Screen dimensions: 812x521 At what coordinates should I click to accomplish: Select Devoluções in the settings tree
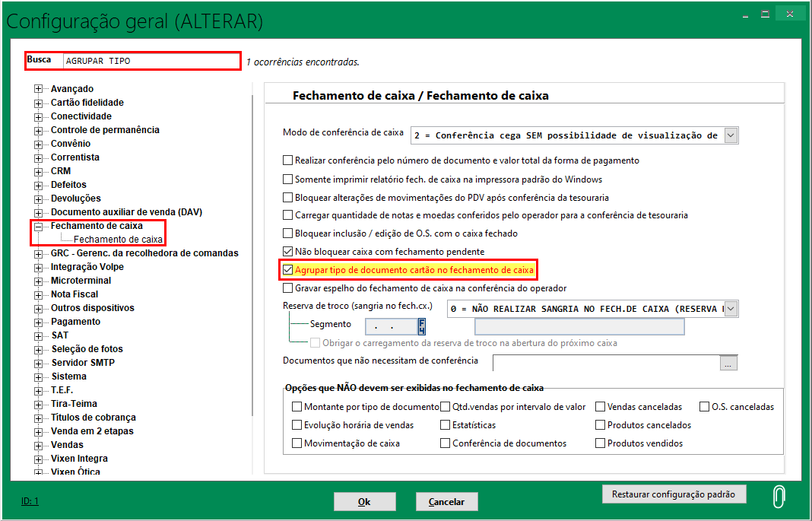pos(75,199)
